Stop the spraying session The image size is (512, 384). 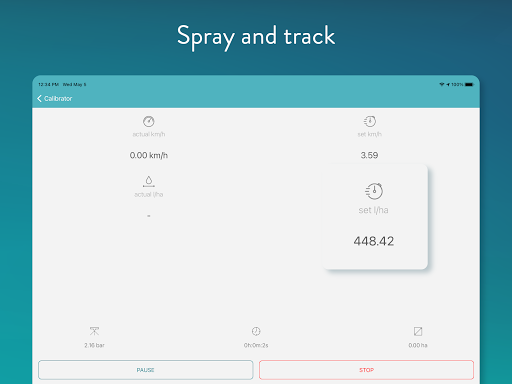point(366,370)
